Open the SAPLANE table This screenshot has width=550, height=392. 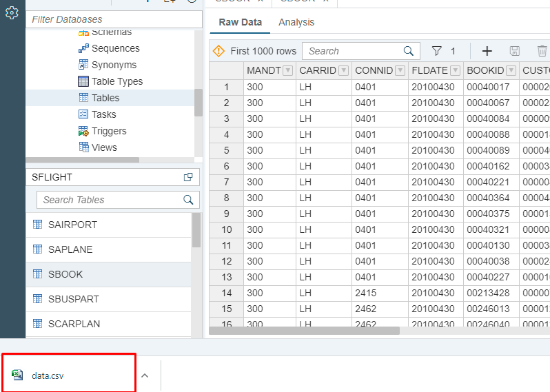click(x=109, y=249)
